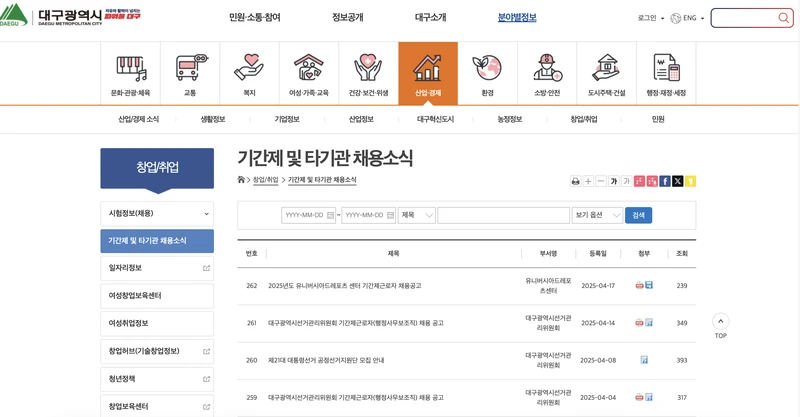
Task: Go to 창업/취업 submenu tab
Action: (x=584, y=119)
